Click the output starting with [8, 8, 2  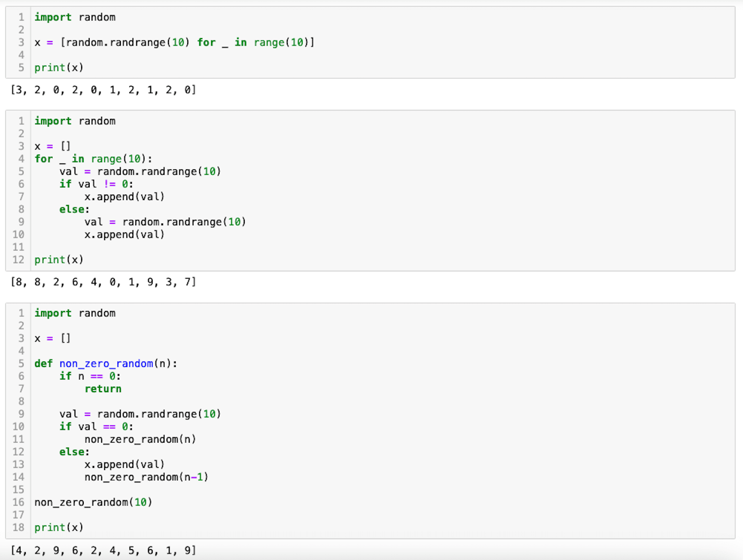click(104, 282)
